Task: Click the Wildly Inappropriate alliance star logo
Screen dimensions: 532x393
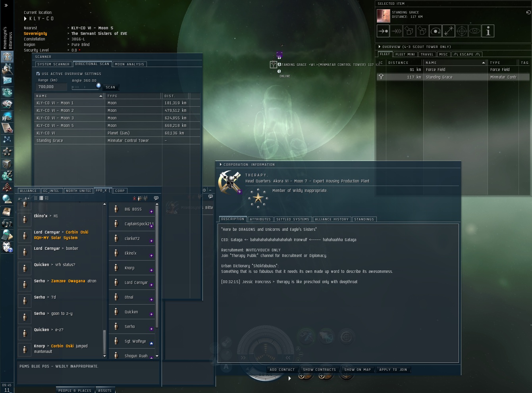Action: pyautogui.click(x=258, y=198)
